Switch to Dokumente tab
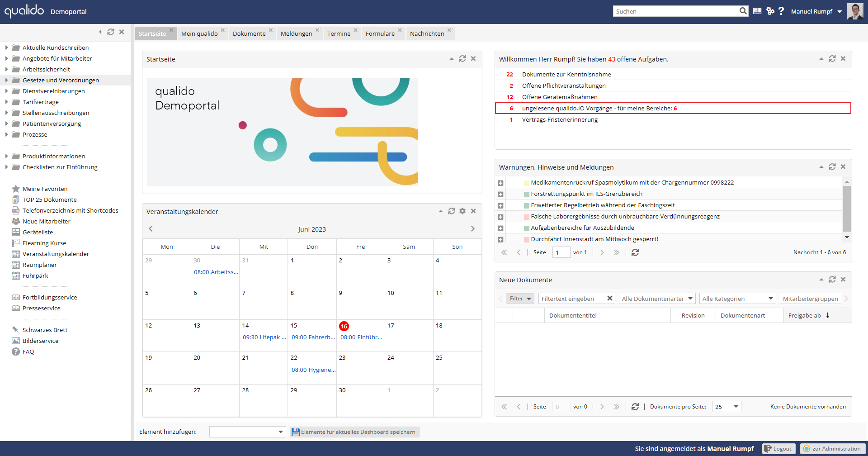868x456 pixels. 249,33
